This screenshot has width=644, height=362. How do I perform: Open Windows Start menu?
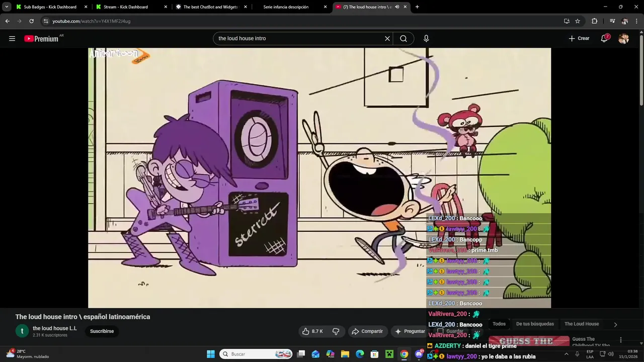tap(211, 354)
